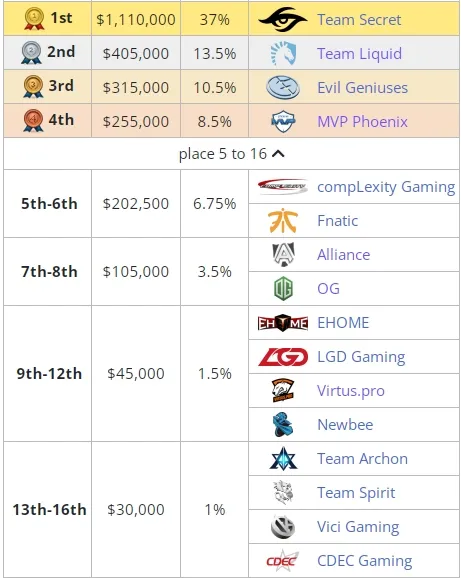Click the Evil Geniuses round logo
This screenshot has width=461, height=578.
click(283, 88)
